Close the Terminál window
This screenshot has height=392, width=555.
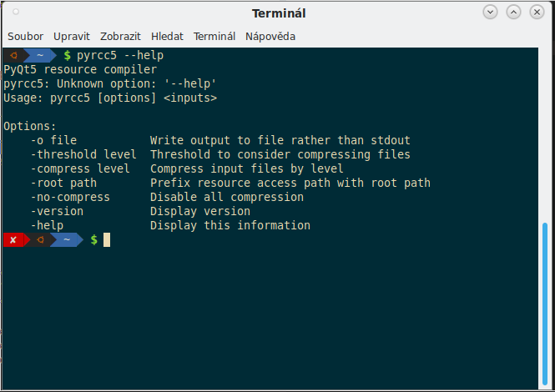[537, 13]
